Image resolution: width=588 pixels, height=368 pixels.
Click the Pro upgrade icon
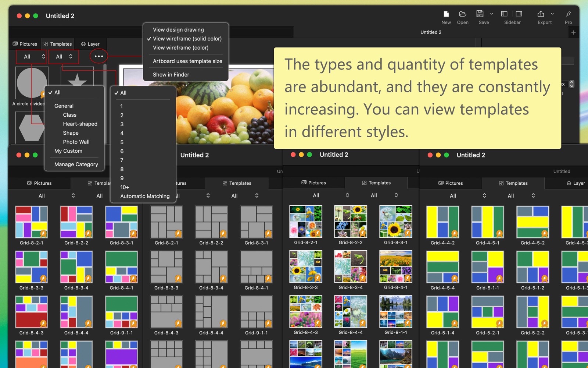[568, 14]
